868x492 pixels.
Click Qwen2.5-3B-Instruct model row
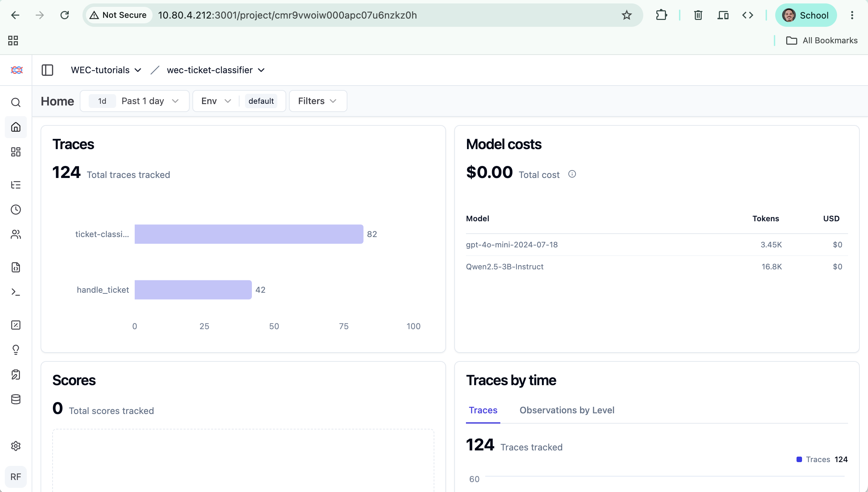[x=657, y=267]
